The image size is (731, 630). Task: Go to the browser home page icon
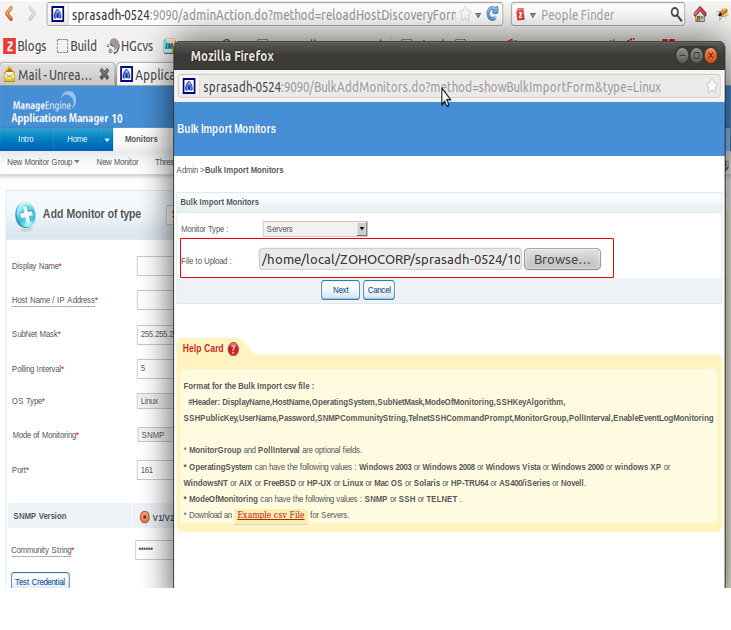700,14
